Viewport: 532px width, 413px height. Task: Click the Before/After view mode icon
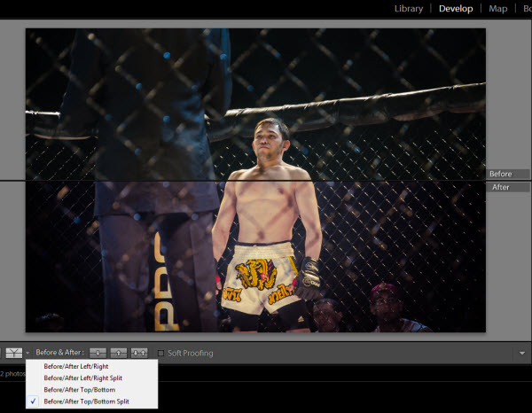[x=13, y=353]
